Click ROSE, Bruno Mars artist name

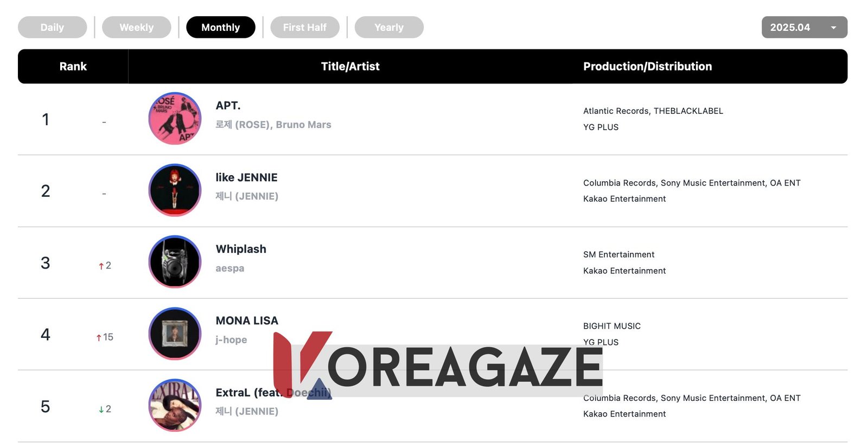tap(273, 125)
